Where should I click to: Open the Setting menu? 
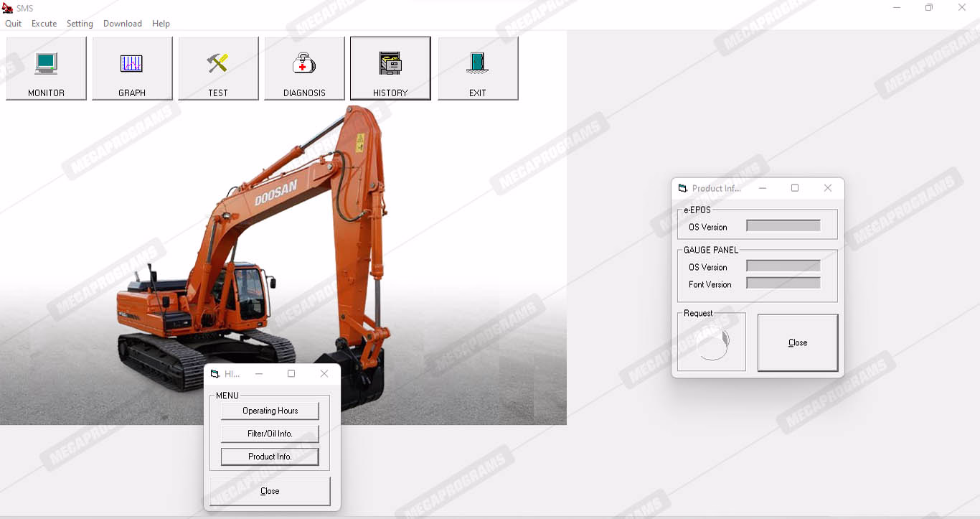(x=80, y=24)
